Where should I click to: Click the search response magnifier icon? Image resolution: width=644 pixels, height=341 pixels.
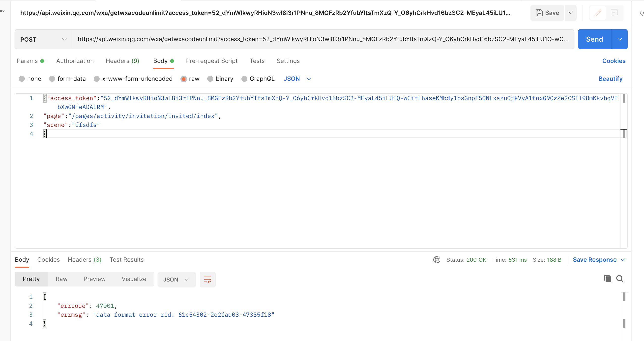(x=619, y=279)
